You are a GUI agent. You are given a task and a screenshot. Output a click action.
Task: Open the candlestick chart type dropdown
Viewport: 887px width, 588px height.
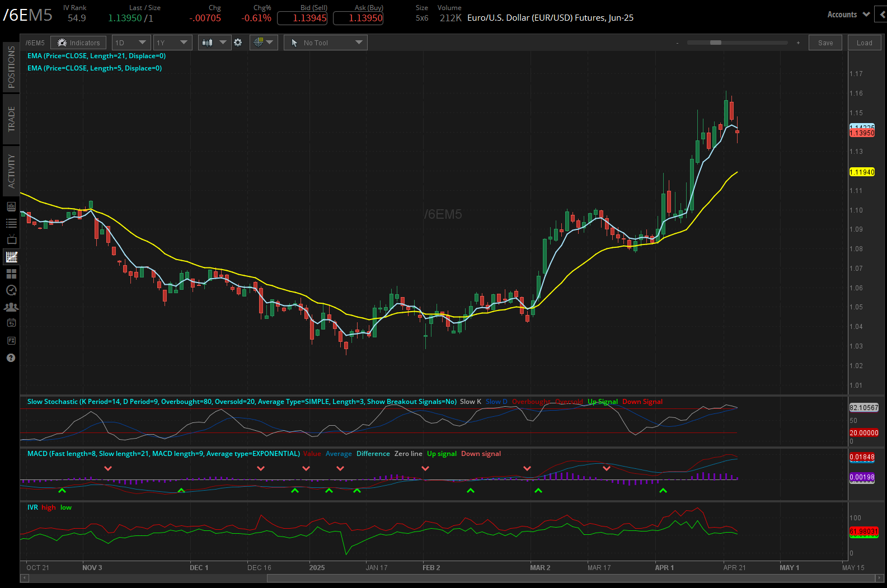[x=215, y=43]
